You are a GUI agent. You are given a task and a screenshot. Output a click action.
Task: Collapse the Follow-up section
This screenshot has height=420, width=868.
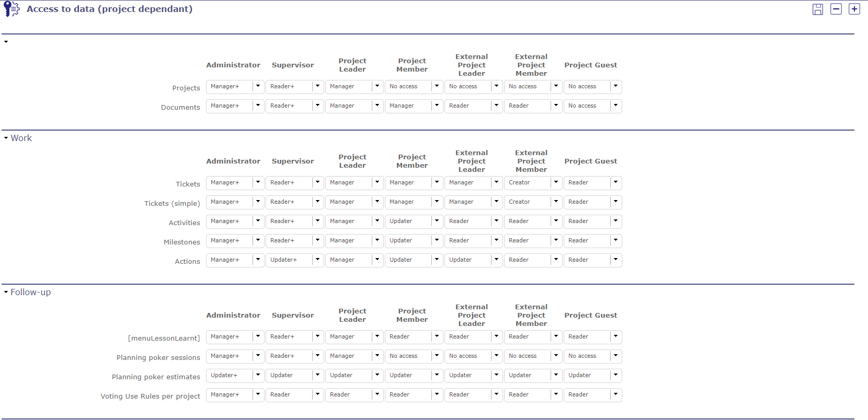[5, 291]
